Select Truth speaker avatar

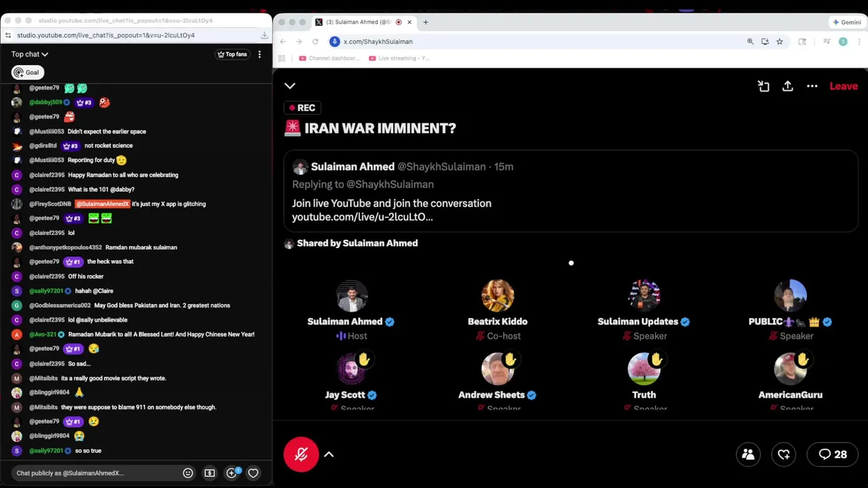pyautogui.click(x=644, y=369)
